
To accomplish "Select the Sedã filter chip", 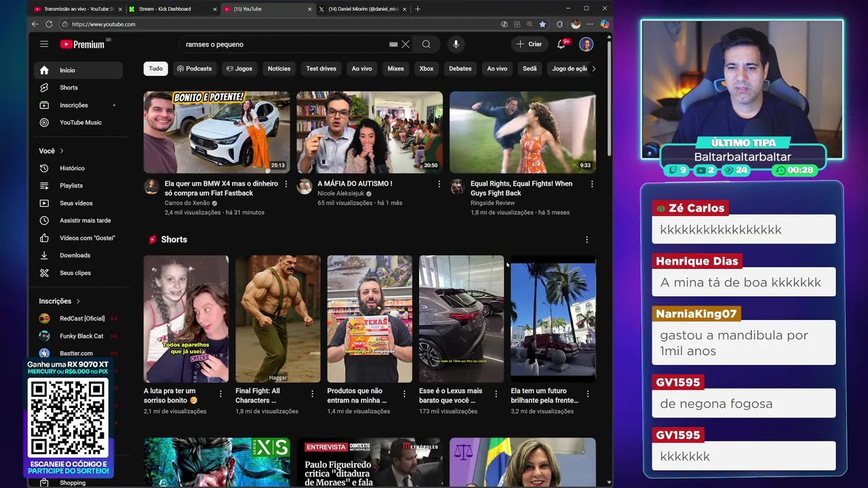I will [x=530, y=68].
